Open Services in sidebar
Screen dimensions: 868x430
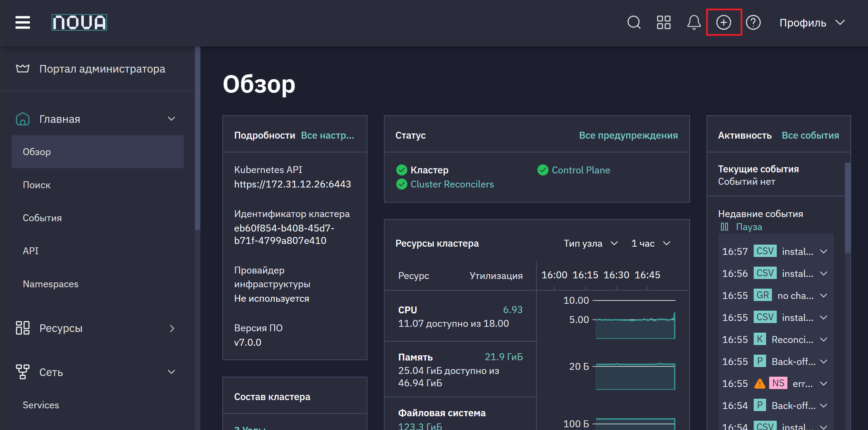(98, 405)
